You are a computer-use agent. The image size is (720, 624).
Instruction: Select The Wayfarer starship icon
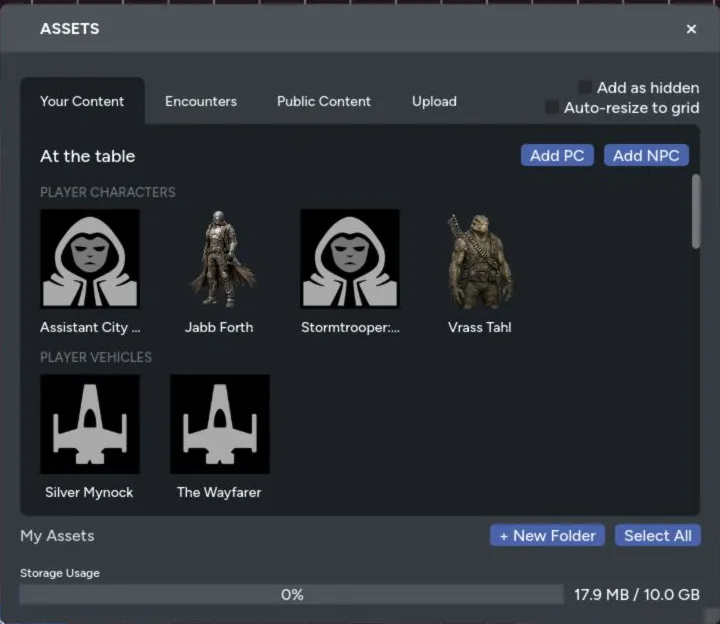[x=220, y=424]
